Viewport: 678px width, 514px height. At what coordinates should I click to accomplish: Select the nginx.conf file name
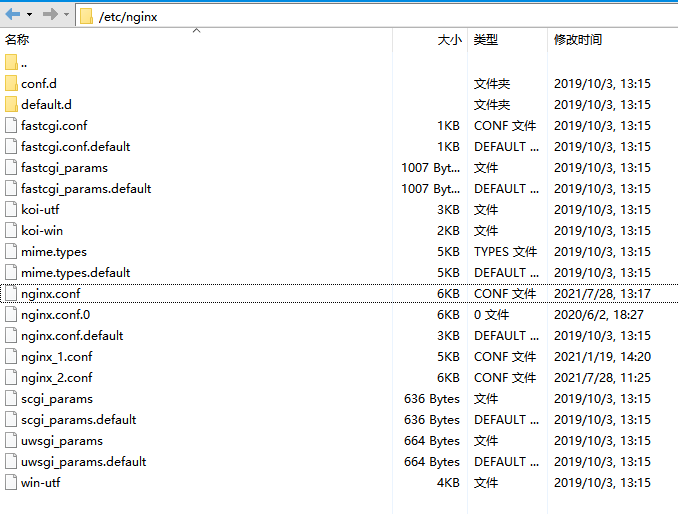[x=51, y=294]
